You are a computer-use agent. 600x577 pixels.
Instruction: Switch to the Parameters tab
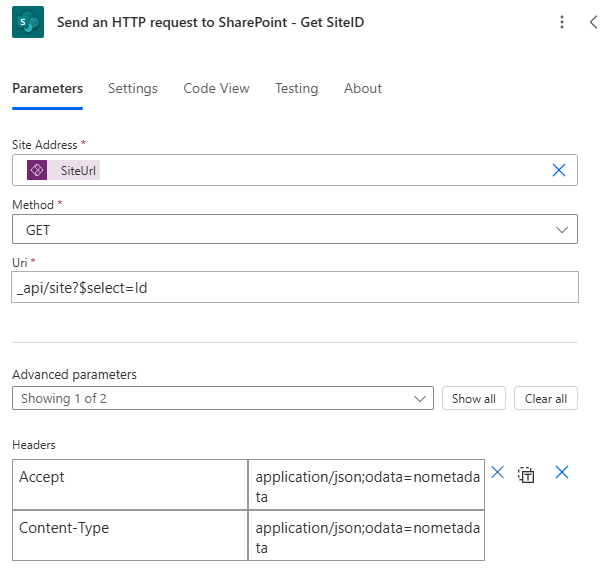click(47, 88)
